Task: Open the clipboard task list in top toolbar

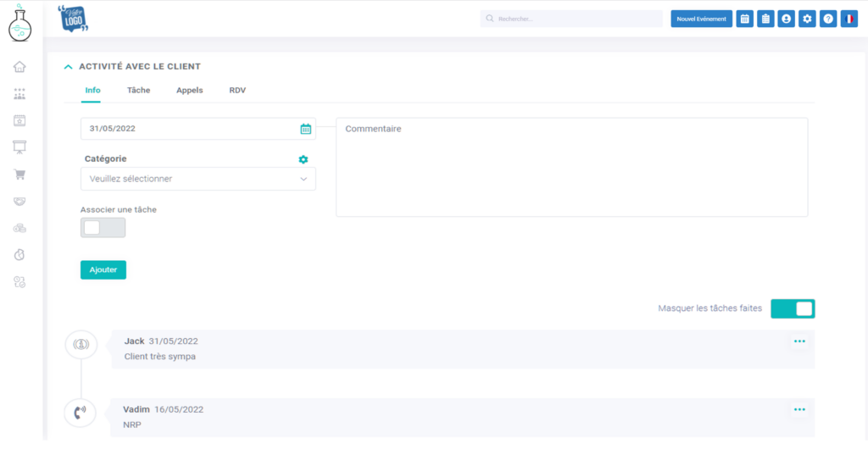Action: click(765, 19)
